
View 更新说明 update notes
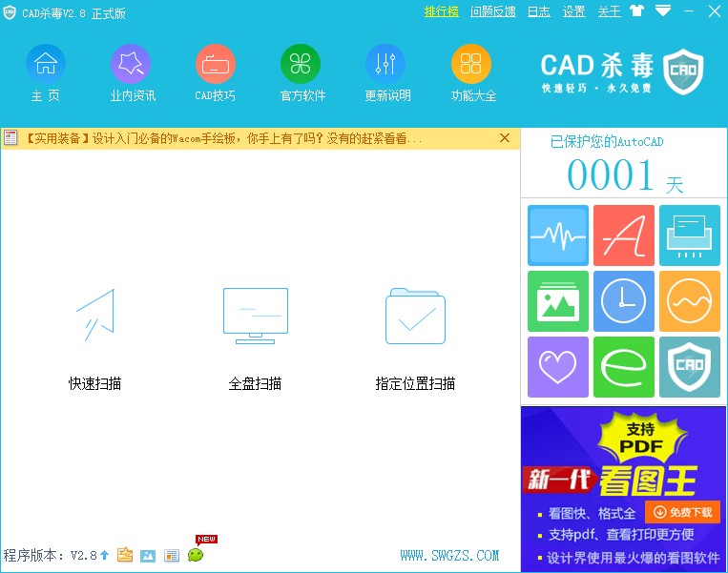pos(385,65)
